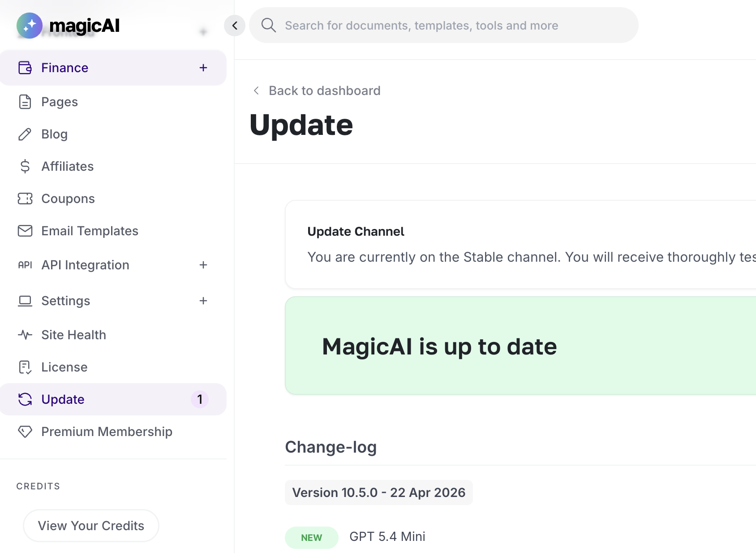
Task: Click the Update refresh icon
Action: 25,399
